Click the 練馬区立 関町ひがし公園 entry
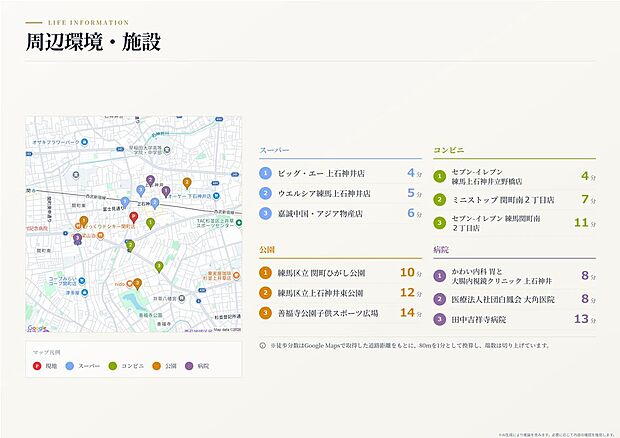The height and width of the screenshot is (438, 620). [340, 273]
